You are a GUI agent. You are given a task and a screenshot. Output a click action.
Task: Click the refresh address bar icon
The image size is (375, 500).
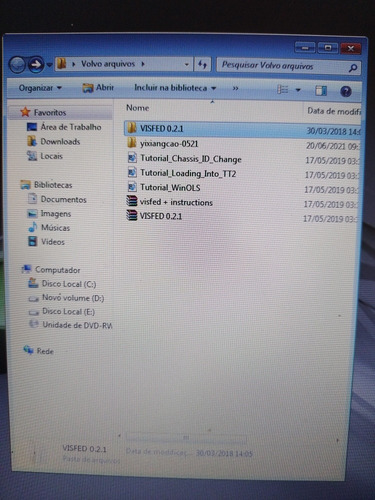[x=202, y=64]
